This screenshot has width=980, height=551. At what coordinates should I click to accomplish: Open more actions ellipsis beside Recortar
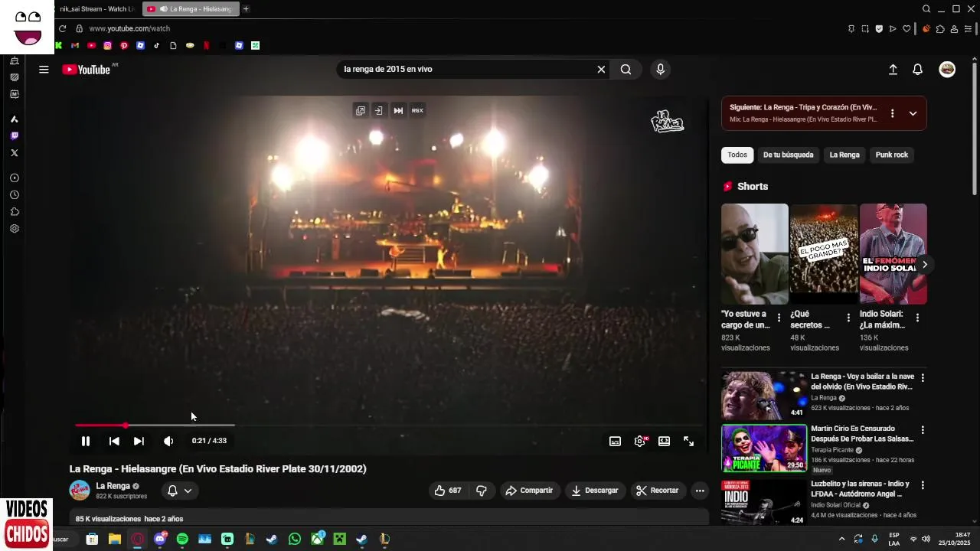click(x=700, y=491)
